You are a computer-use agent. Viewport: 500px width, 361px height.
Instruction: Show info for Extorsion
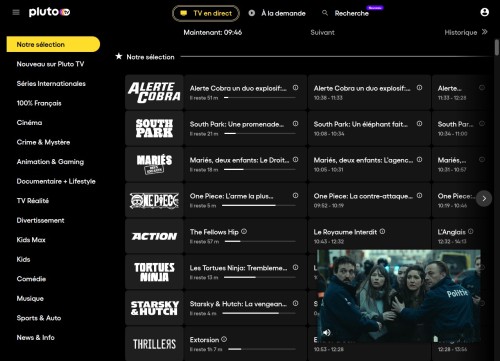(224, 339)
